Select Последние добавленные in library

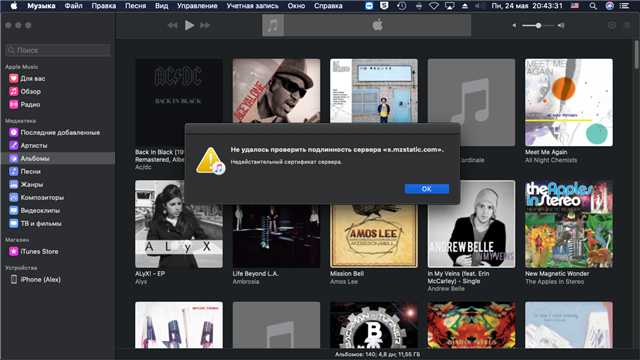click(58, 132)
